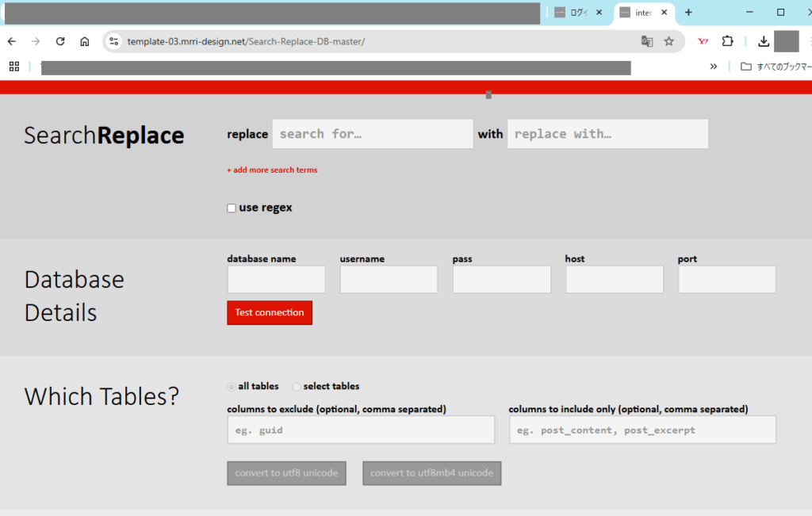
Task: Select the all tables radio option
Action: 232,387
